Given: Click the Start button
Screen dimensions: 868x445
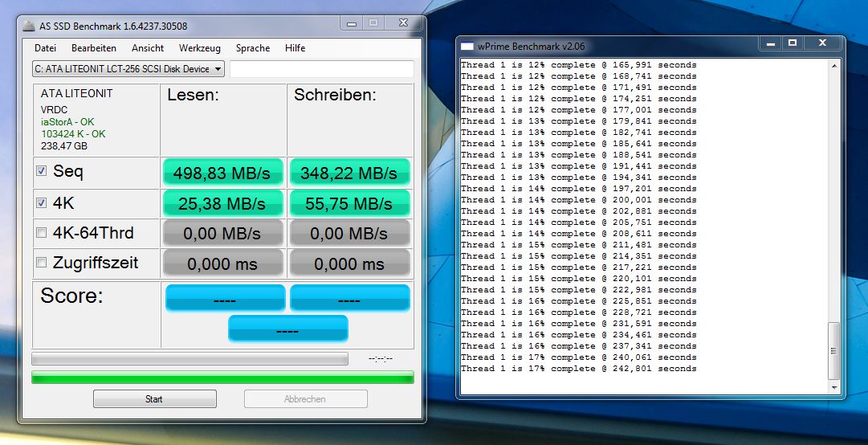Looking at the screenshot, I should tap(154, 399).
